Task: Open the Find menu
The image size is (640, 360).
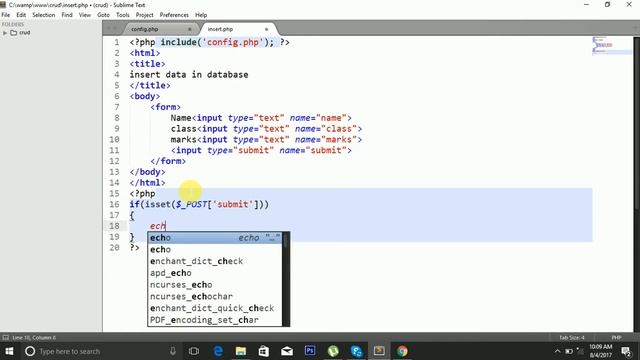Action: 67,15
